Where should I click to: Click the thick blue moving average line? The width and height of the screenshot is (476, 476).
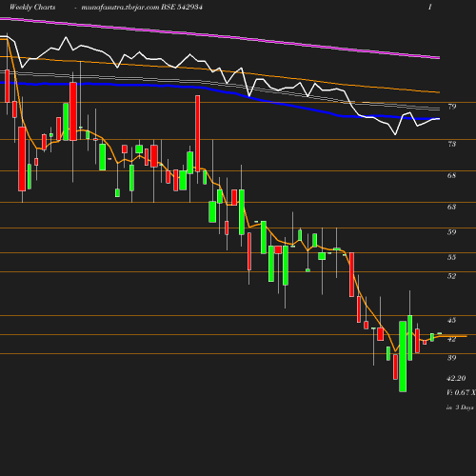[220, 92]
